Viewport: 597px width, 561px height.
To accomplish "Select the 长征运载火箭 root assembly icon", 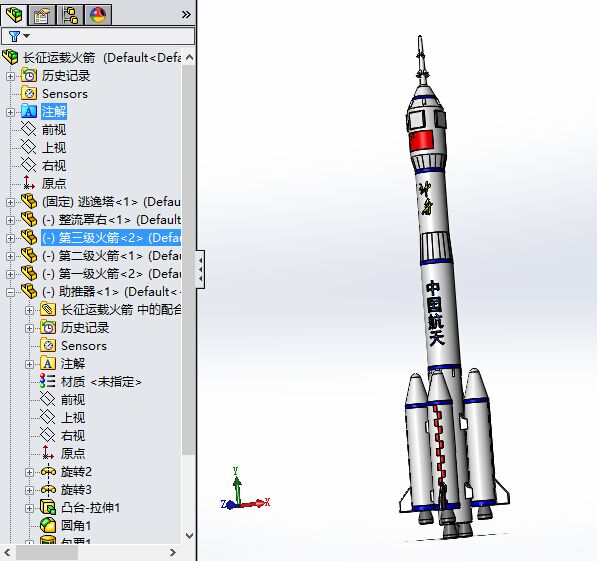I will tap(10, 57).
